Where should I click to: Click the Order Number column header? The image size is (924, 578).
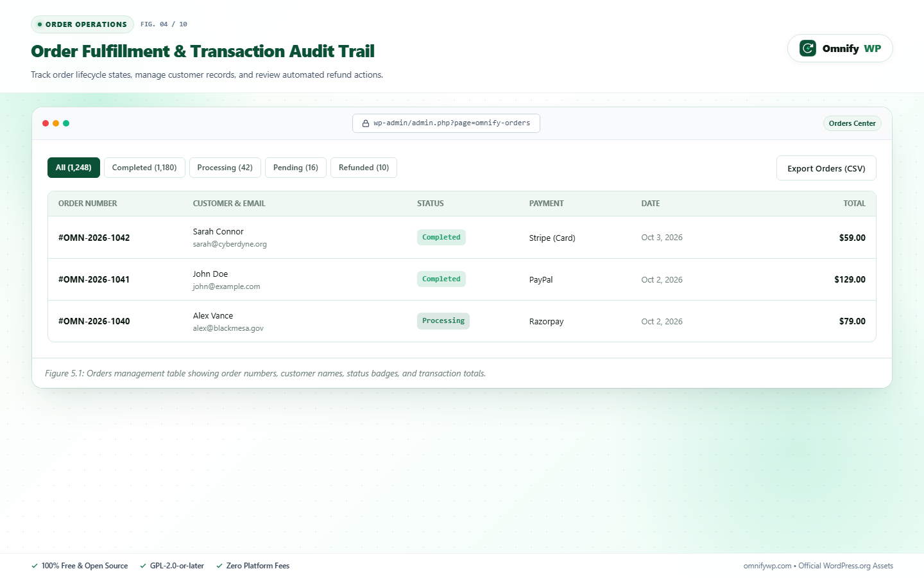pos(88,204)
